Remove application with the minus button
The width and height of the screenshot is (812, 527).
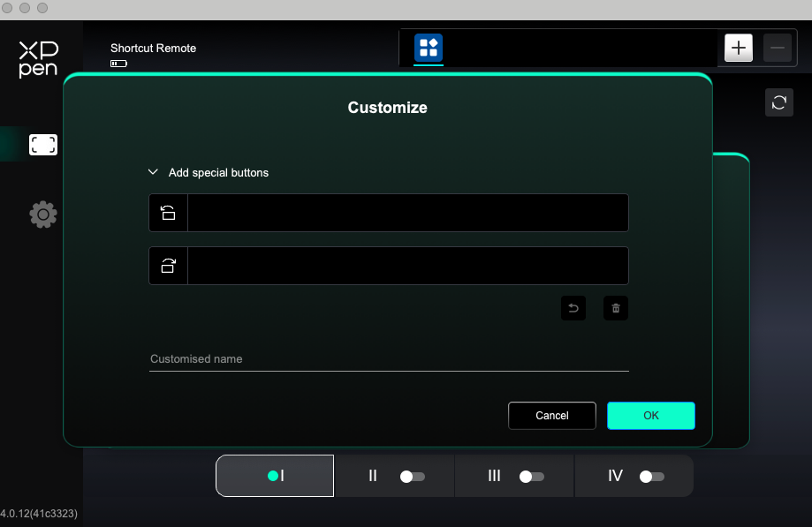(778, 48)
